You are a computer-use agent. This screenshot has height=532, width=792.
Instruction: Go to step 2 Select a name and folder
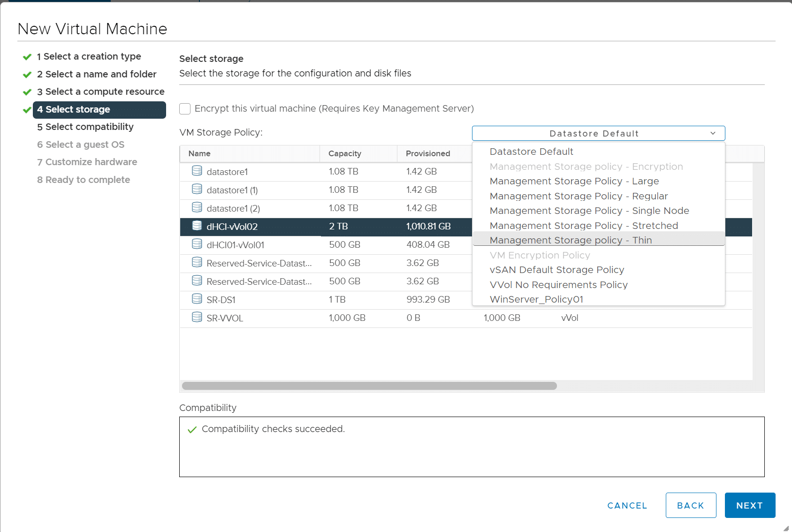click(97, 74)
